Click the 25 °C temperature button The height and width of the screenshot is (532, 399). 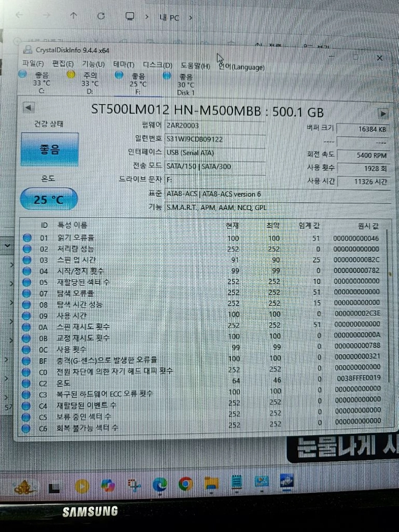tap(49, 199)
